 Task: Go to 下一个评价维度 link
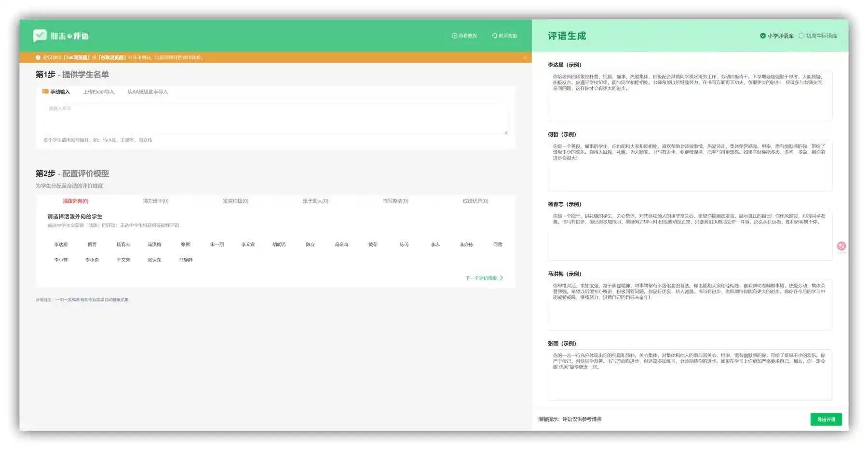pyautogui.click(x=481, y=278)
